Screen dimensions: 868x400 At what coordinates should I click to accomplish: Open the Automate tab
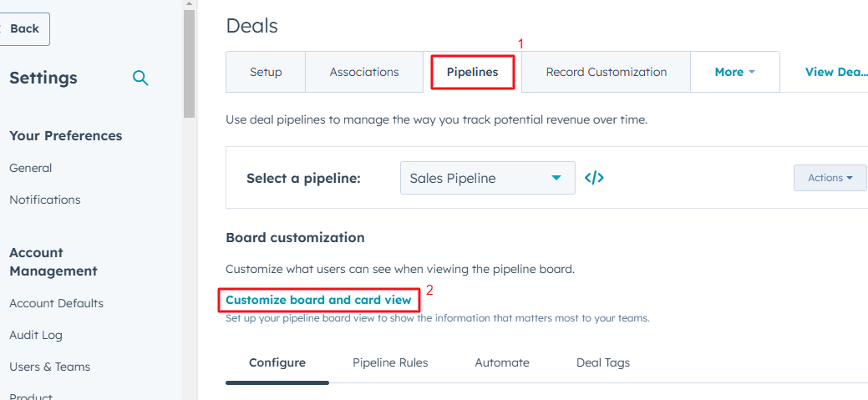(x=502, y=362)
